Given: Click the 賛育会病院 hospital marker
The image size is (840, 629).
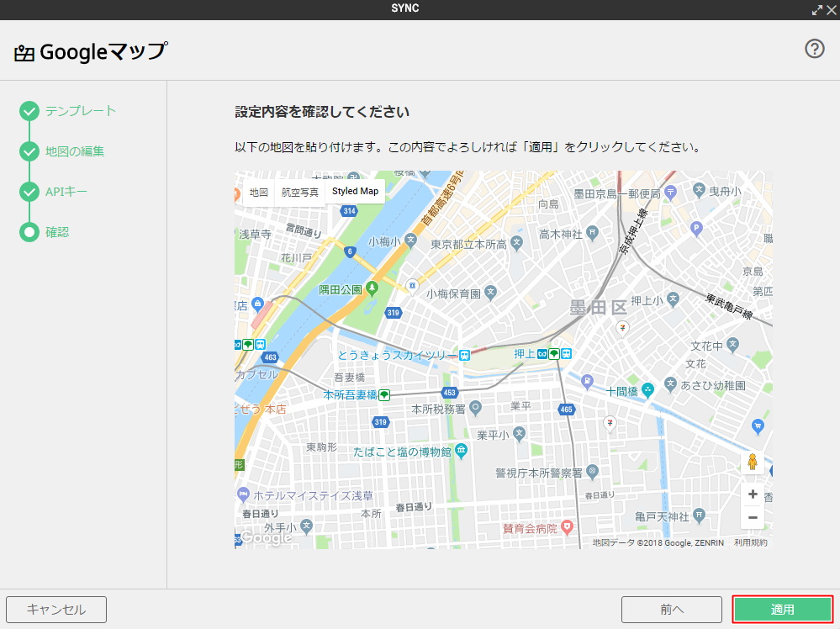Looking at the screenshot, I should 567,528.
